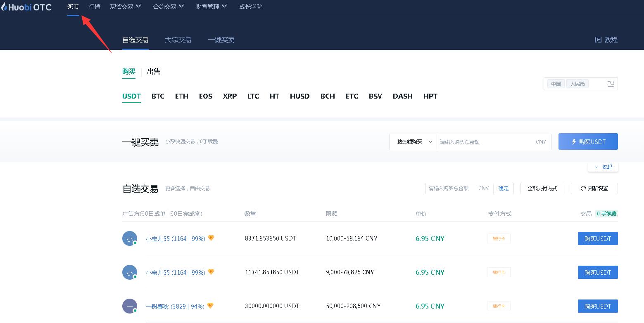This screenshot has height=323, width=644.
Task: Click avatar of 一树春秋 merchant
Action: (x=130, y=306)
